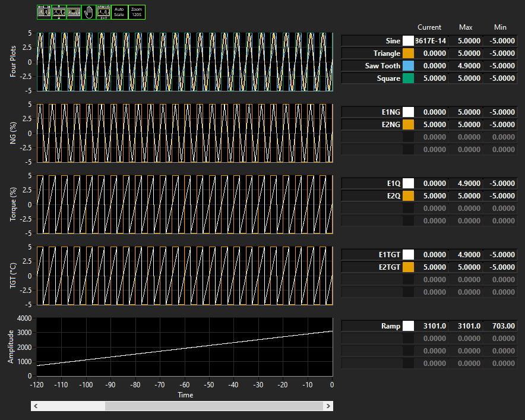The image size is (525, 420).
Task: Click the TGT (°C) axis label
Action: click(x=12, y=276)
